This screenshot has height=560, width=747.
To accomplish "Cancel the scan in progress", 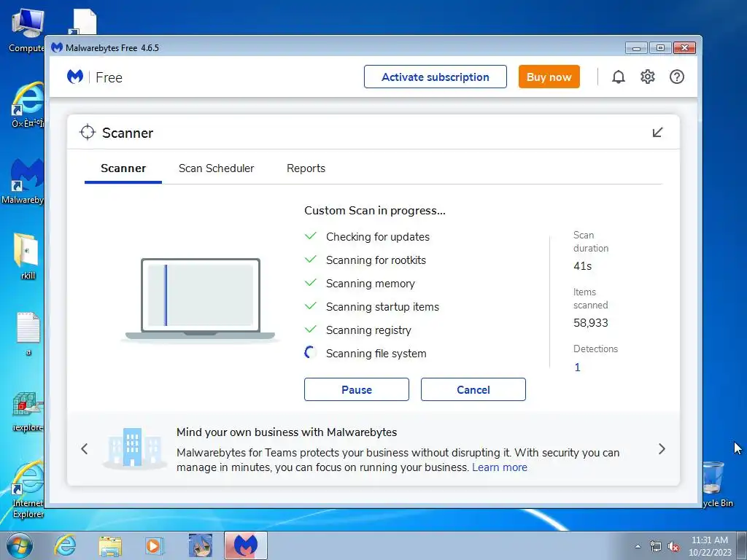I will pos(473,389).
